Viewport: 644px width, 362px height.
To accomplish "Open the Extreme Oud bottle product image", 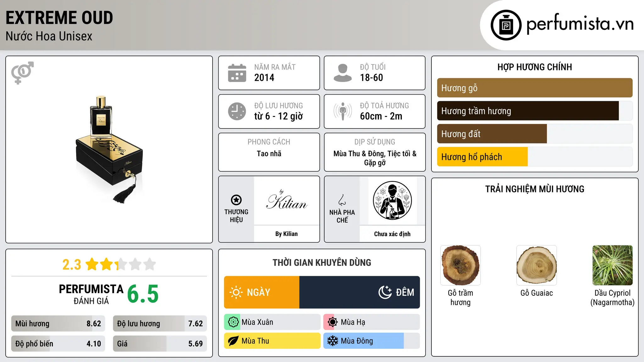I will tap(109, 149).
